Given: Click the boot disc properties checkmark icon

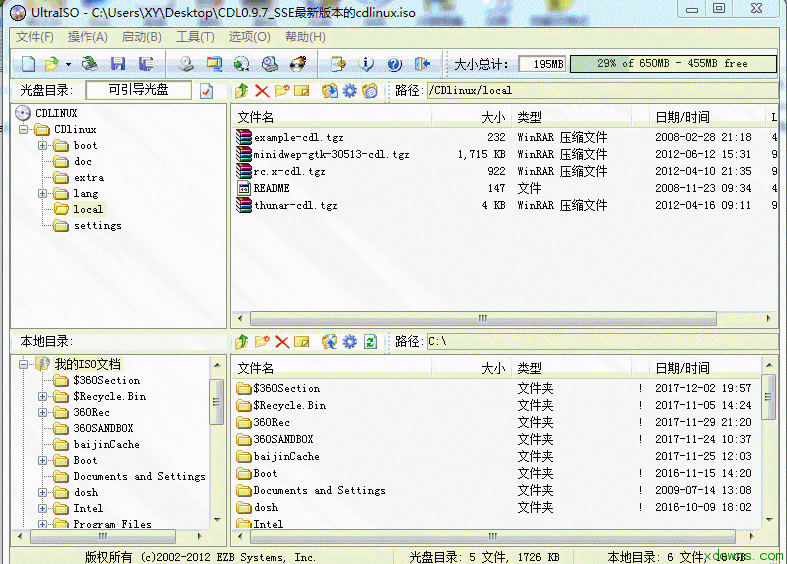Looking at the screenshot, I should click(206, 91).
